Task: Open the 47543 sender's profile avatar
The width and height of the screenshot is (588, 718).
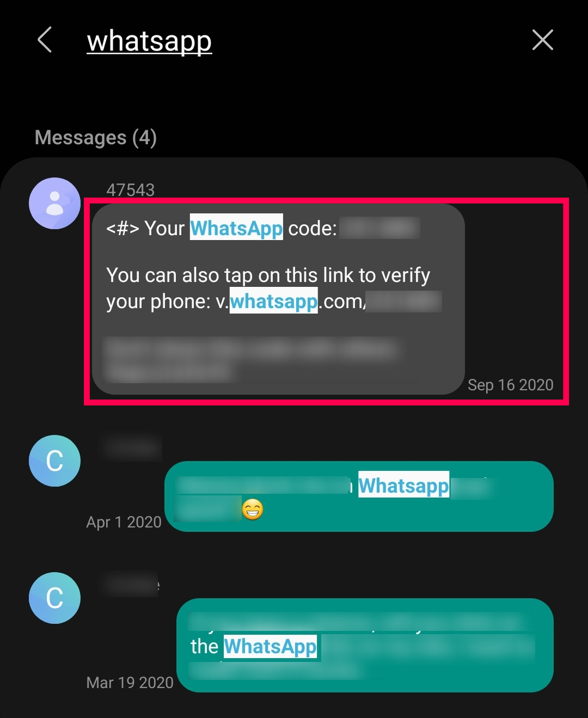Action: pos(54,203)
